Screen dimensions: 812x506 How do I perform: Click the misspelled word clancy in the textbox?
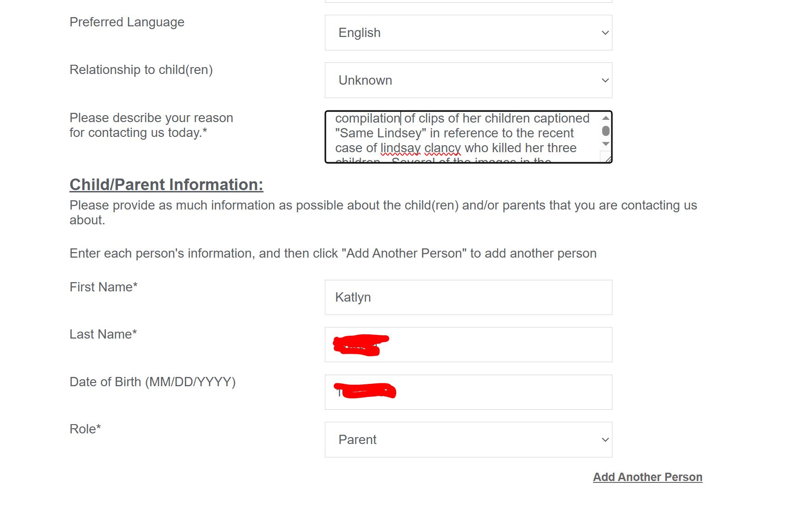[x=443, y=148]
